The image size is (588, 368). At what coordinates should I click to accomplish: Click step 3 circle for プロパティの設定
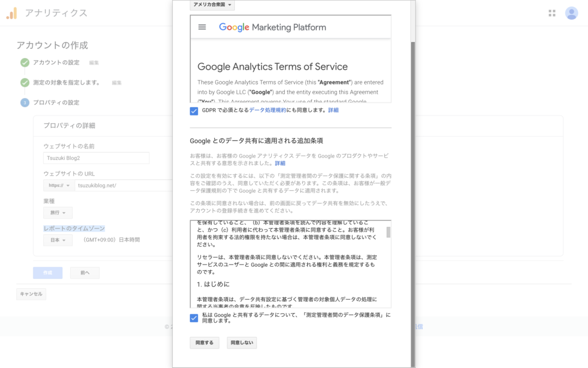[25, 102]
